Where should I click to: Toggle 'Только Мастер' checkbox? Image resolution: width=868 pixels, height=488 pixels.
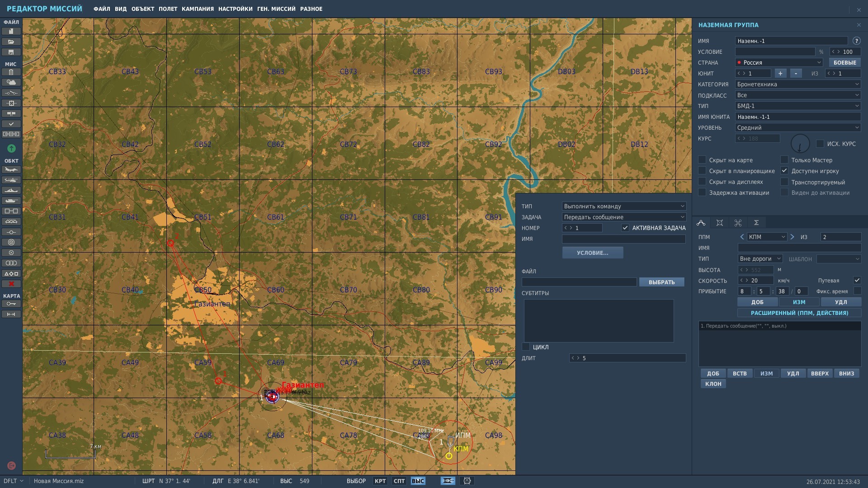784,160
